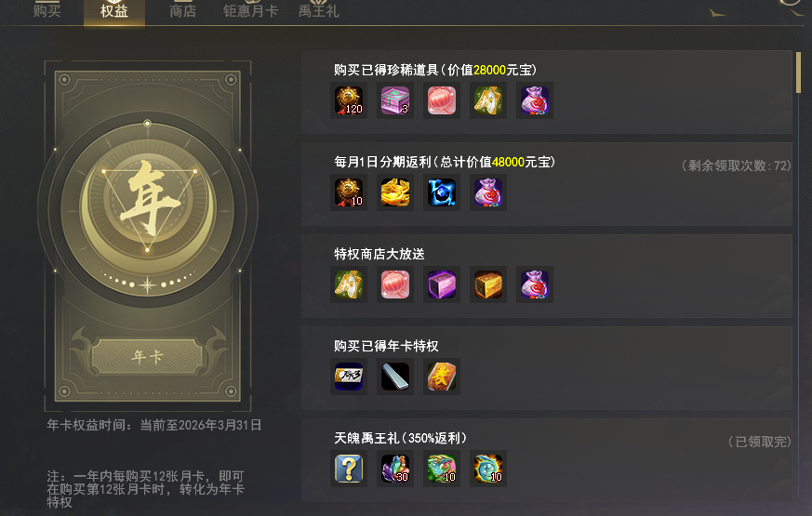Open the 商店 tab
The width and height of the screenshot is (812, 516).
[x=183, y=11]
